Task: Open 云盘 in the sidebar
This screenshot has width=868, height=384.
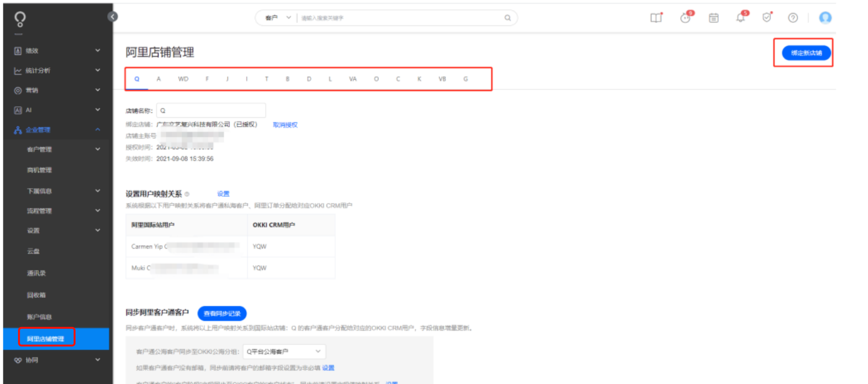Action: [33, 251]
